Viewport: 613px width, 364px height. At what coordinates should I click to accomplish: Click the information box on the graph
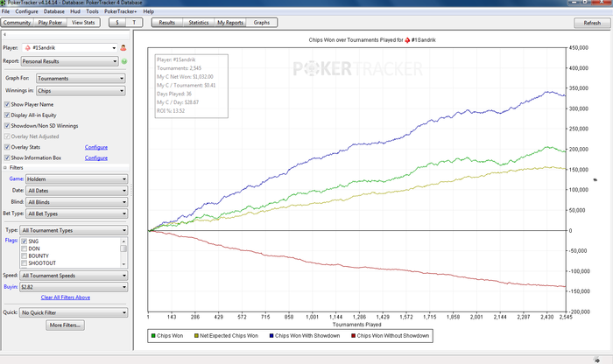click(192, 86)
